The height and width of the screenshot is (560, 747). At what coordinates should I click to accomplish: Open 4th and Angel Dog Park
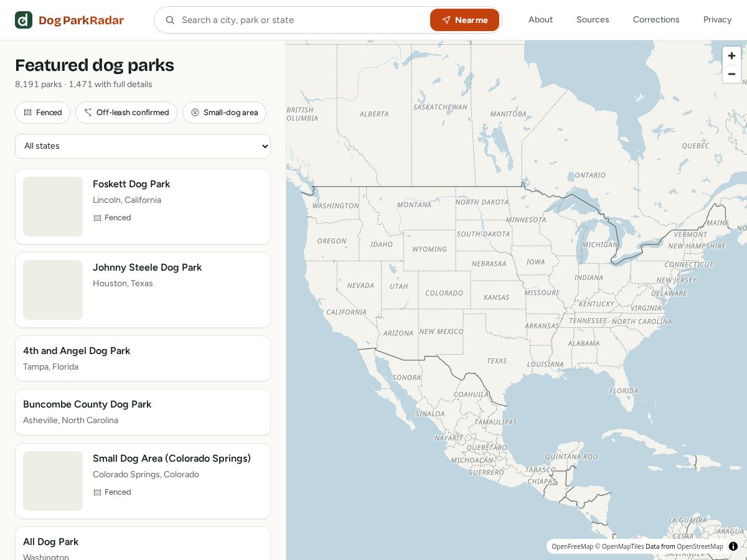(143, 358)
